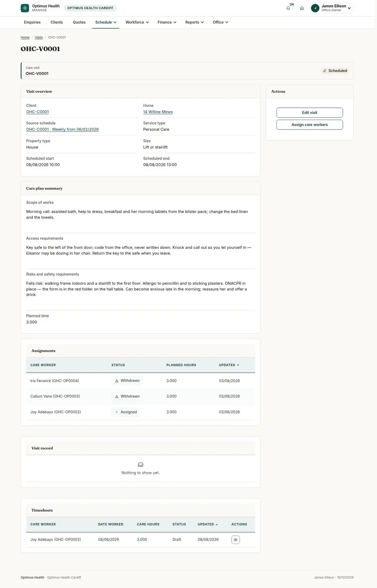This screenshot has width=377, height=588.
Task: Click the Personal Care service type value
Action: (156, 129)
